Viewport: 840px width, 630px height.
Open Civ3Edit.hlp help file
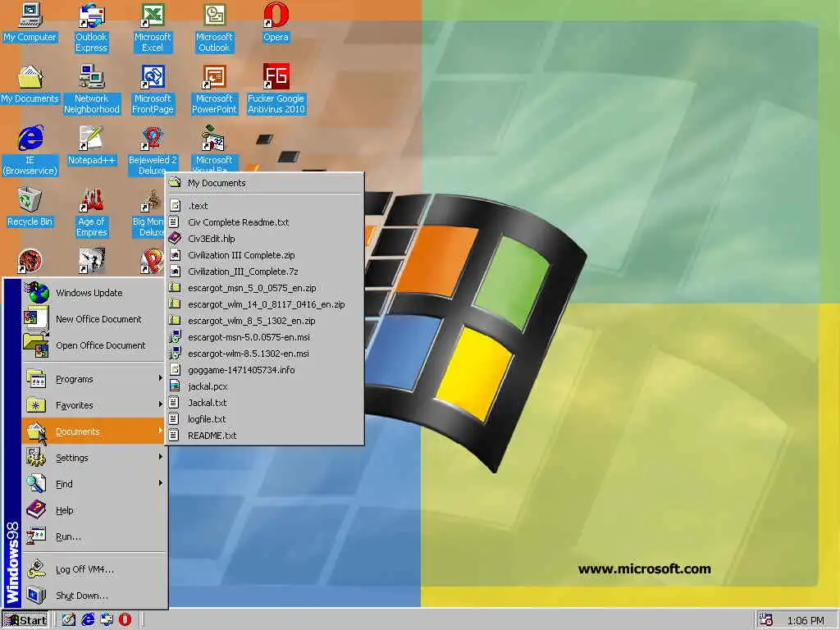(265, 239)
